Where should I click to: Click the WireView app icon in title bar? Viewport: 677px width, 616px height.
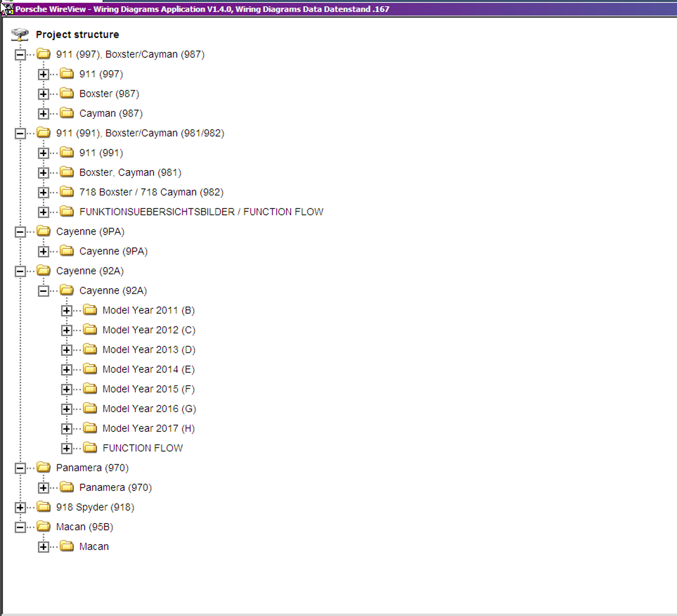pyautogui.click(x=7, y=9)
